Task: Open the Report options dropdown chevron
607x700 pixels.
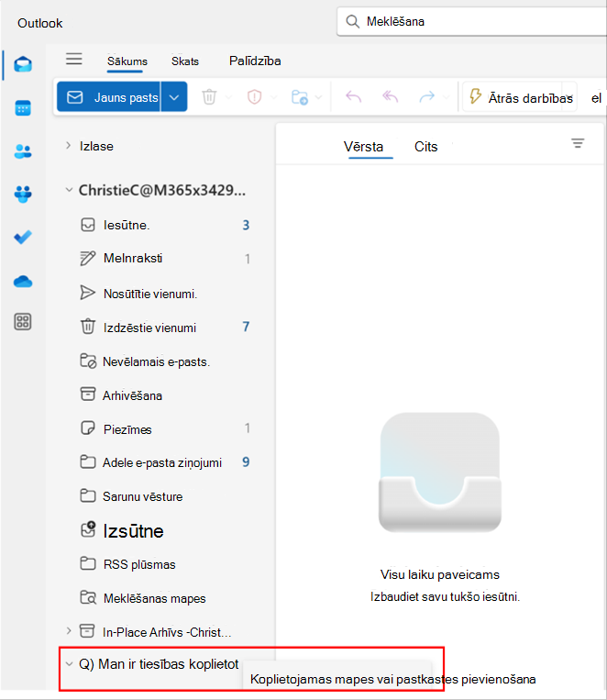Action: 274,97
